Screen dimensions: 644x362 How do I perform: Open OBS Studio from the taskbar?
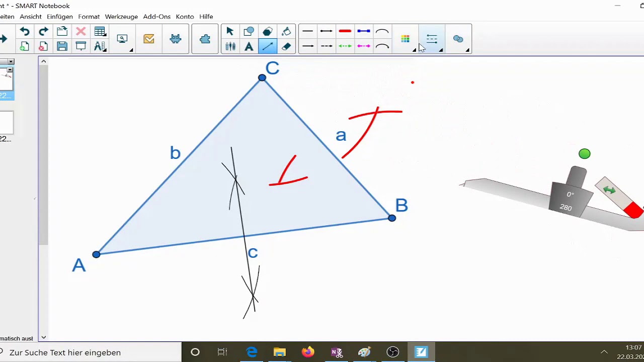[393, 352]
